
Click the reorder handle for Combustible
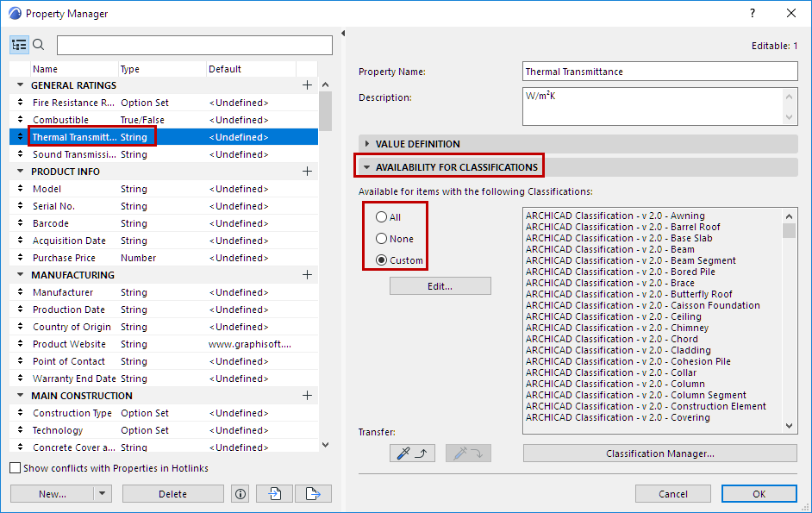pyautogui.click(x=20, y=119)
